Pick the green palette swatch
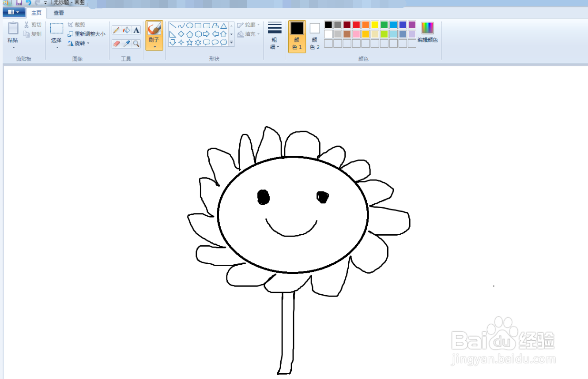588x379 pixels. point(384,25)
